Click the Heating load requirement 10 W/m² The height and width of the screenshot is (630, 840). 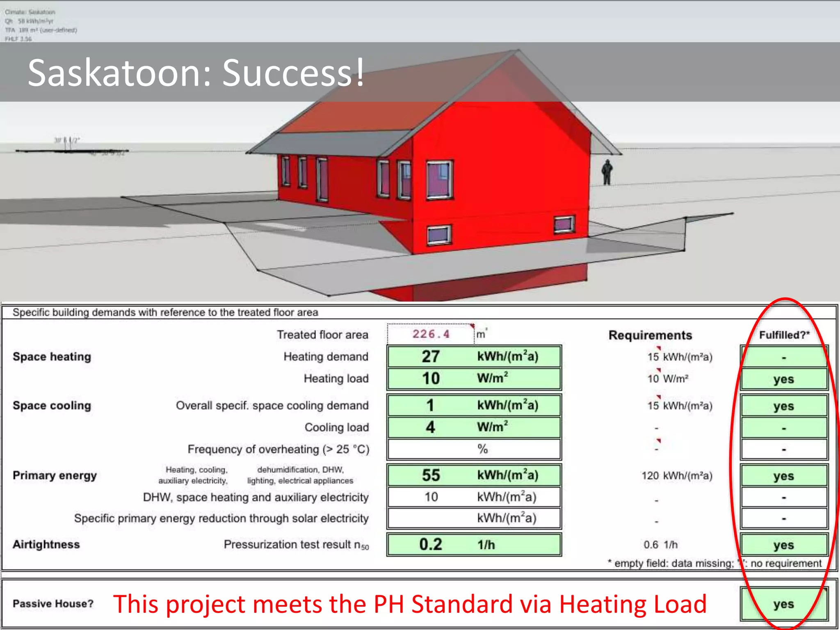(668, 379)
